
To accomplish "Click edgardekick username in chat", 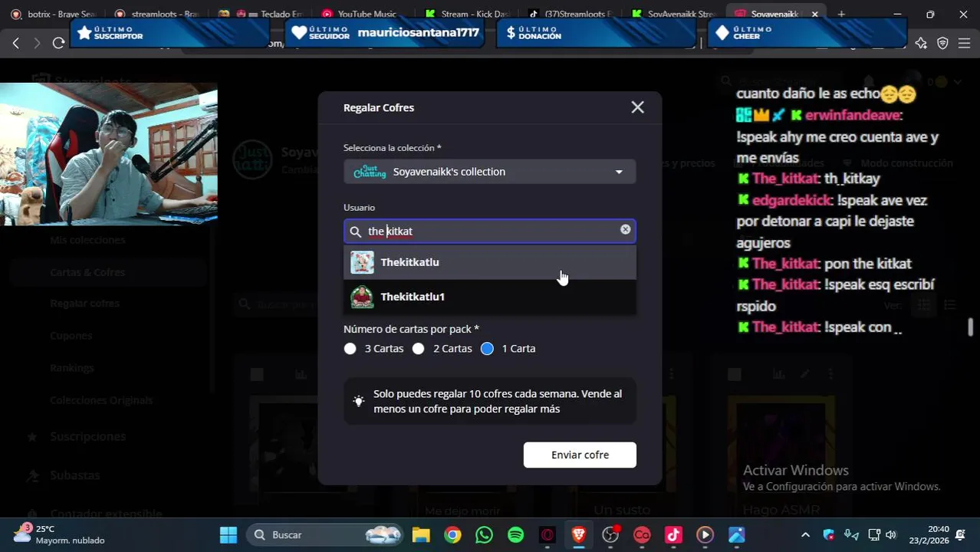I will click(x=791, y=200).
